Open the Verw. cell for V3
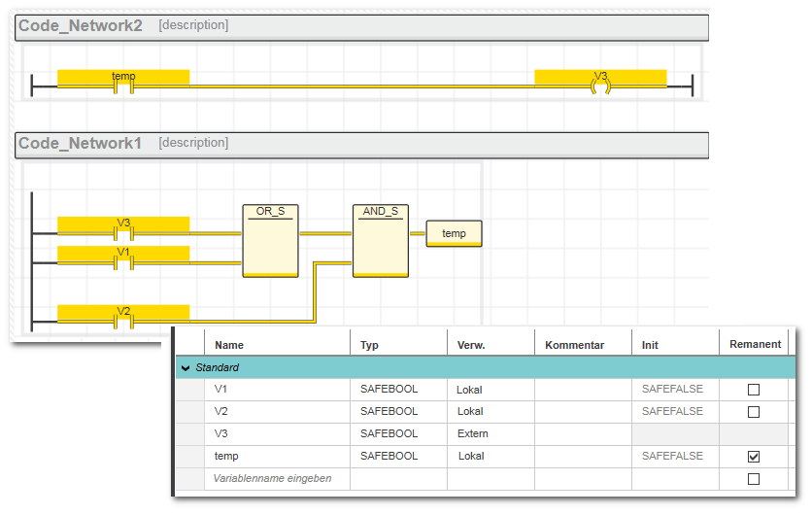812x515 pixels. click(490, 433)
